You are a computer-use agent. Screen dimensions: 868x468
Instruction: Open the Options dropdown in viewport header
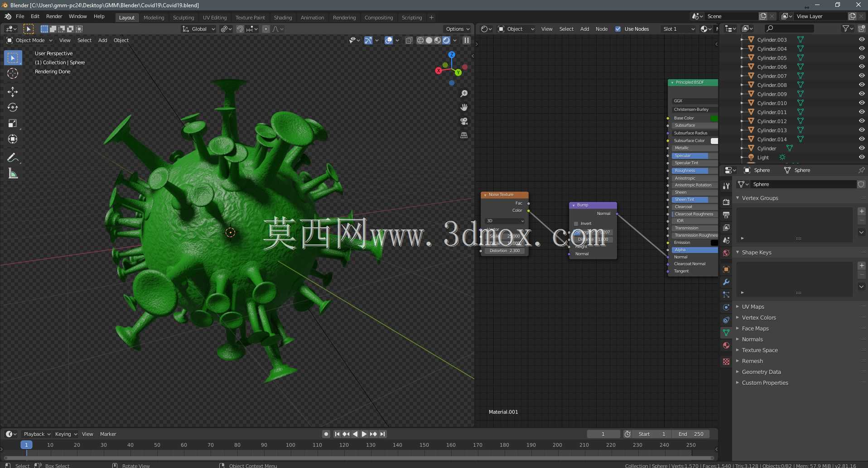458,29
